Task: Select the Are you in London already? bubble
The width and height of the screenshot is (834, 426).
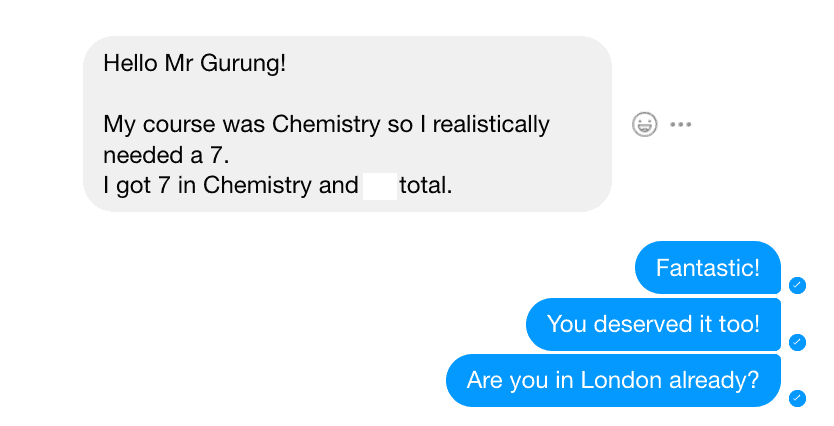Action: (x=613, y=380)
